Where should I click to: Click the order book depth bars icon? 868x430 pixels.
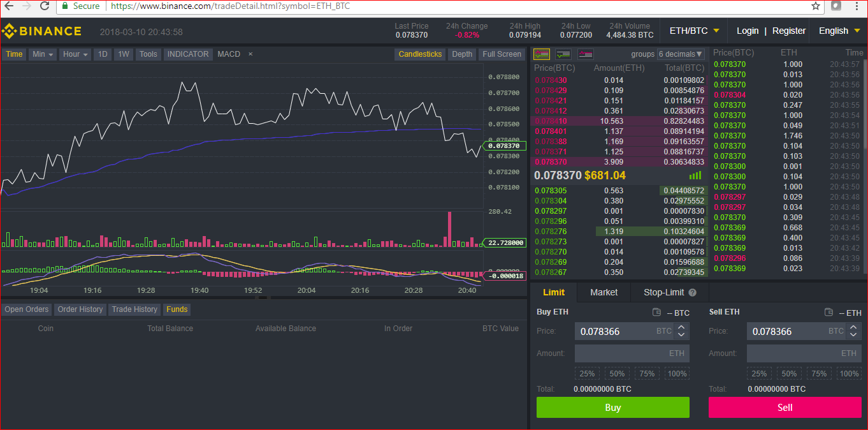(x=695, y=175)
